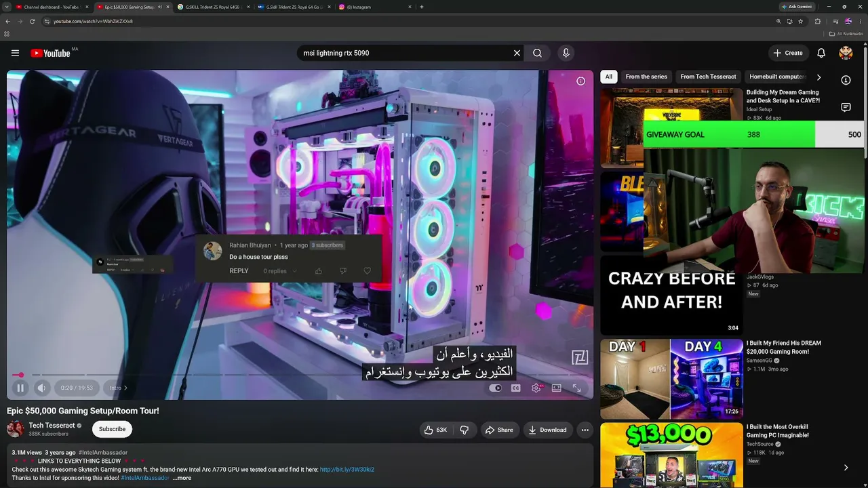
Task: Select the All filter chip
Action: (x=609, y=77)
